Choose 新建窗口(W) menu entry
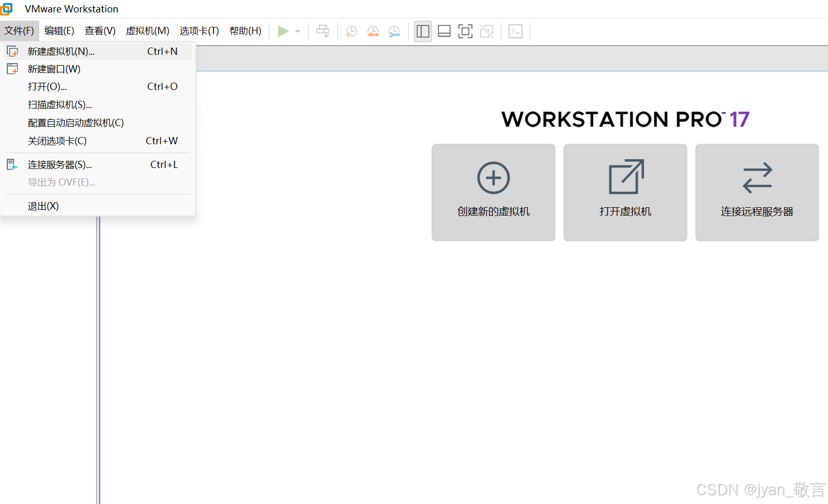 point(98,69)
